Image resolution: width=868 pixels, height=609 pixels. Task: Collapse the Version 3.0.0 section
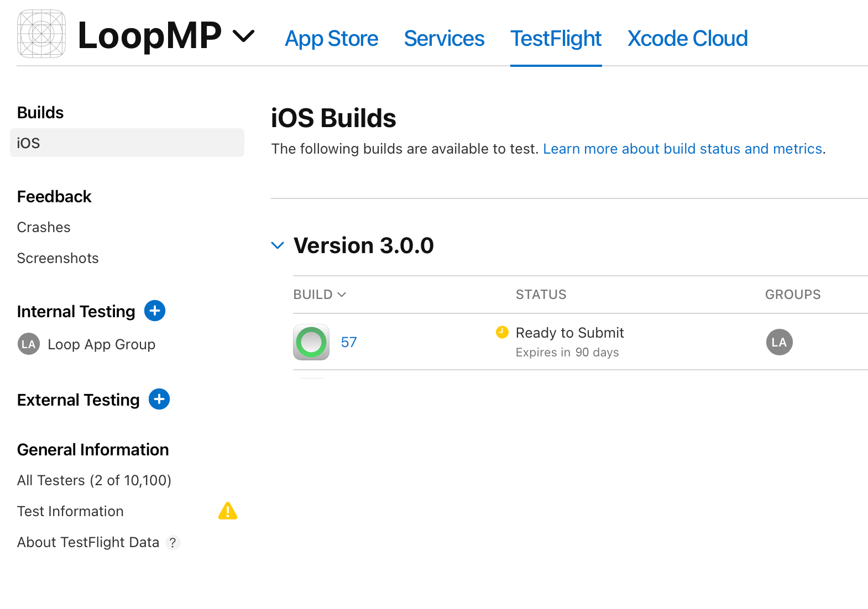[278, 245]
